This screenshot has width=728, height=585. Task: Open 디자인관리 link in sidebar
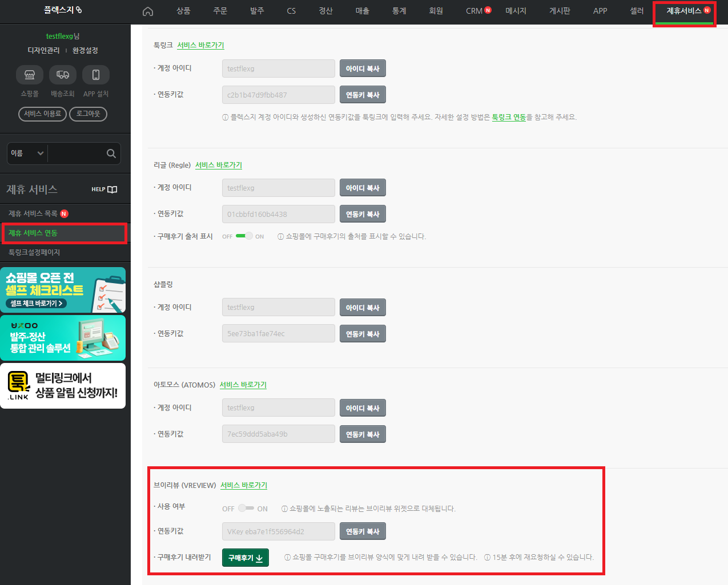[x=43, y=50]
